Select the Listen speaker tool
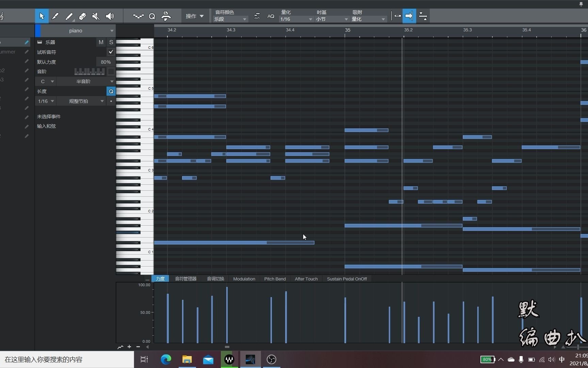The height and width of the screenshot is (368, 588). click(x=110, y=16)
